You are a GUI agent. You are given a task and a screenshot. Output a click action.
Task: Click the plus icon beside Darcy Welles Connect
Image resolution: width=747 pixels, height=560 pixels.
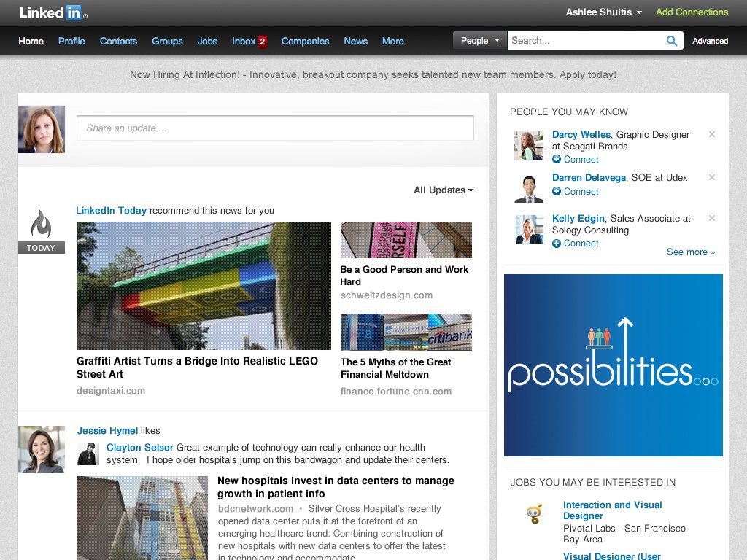tap(557, 159)
